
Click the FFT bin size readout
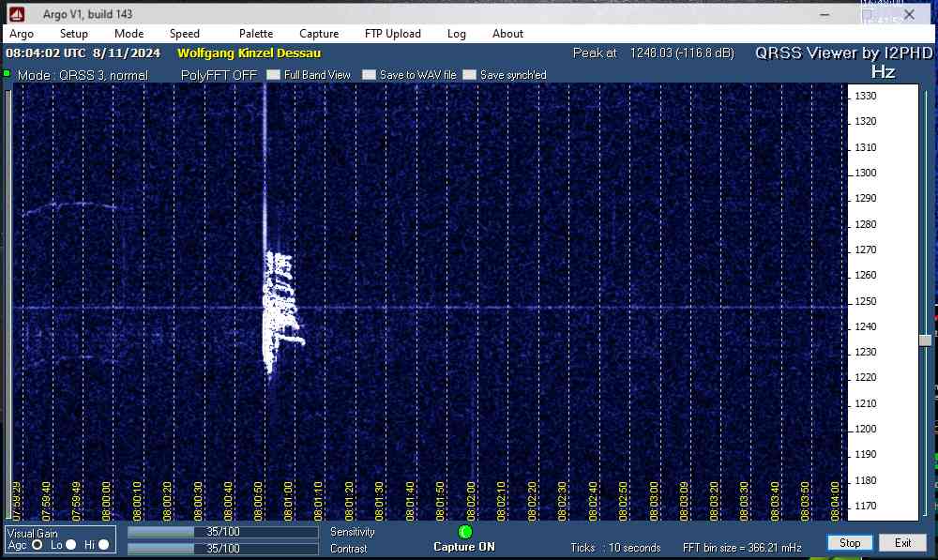click(742, 548)
